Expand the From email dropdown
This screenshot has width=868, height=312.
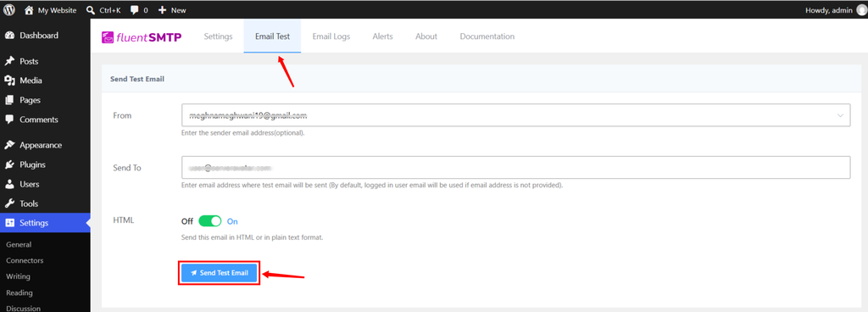[840, 115]
